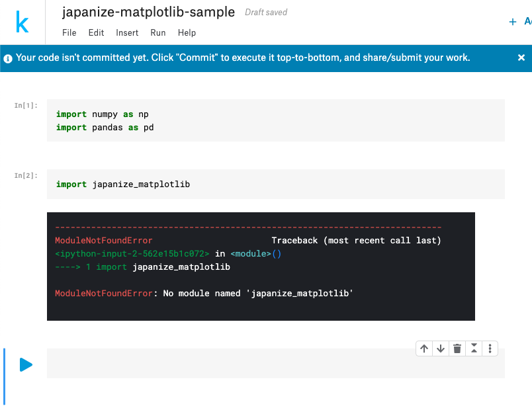Open the cell's three-dot more options
This screenshot has width=532, height=410.
click(x=490, y=348)
